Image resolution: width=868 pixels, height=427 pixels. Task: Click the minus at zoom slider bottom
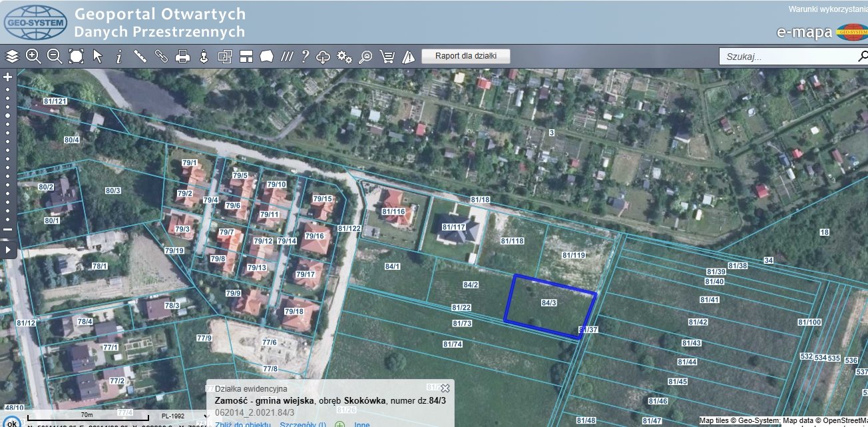tap(8, 229)
